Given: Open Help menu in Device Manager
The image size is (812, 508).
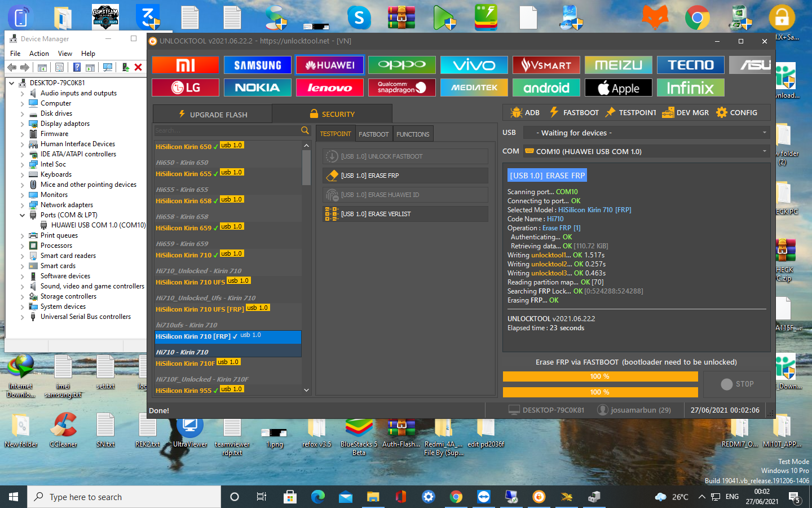Looking at the screenshot, I should click(x=88, y=54).
